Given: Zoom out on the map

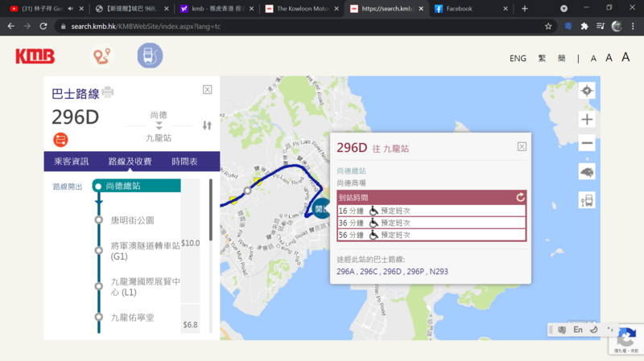Looking at the screenshot, I should pos(587,144).
